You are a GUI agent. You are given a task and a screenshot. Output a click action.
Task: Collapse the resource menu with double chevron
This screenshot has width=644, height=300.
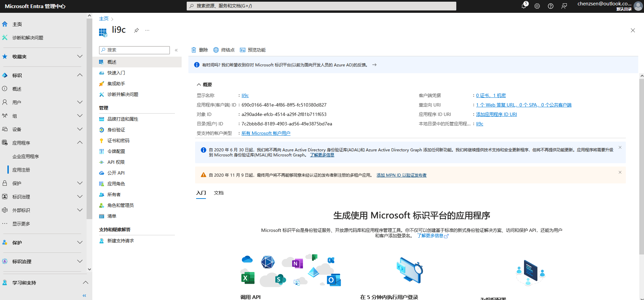pyautogui.click(x=176, y=50)
